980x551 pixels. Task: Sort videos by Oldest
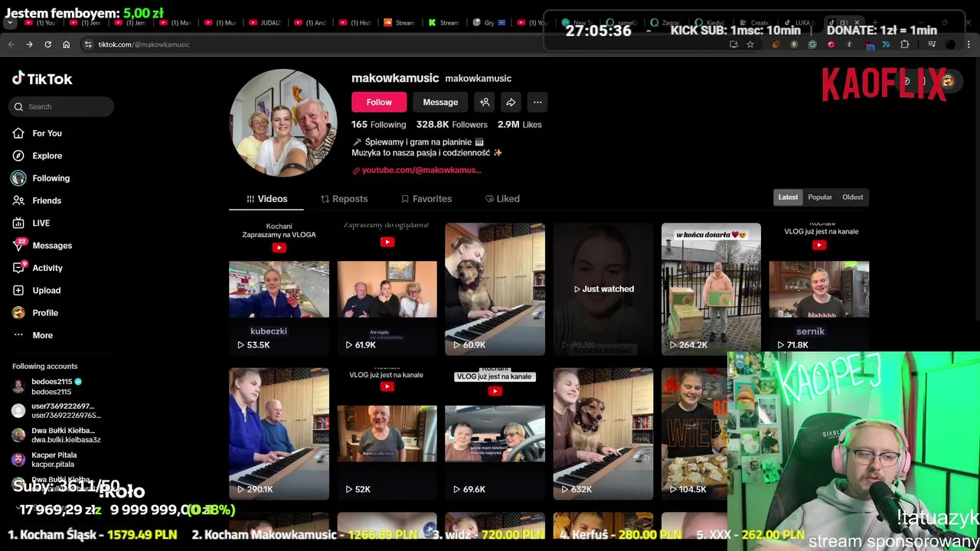(x=852, y=197)
